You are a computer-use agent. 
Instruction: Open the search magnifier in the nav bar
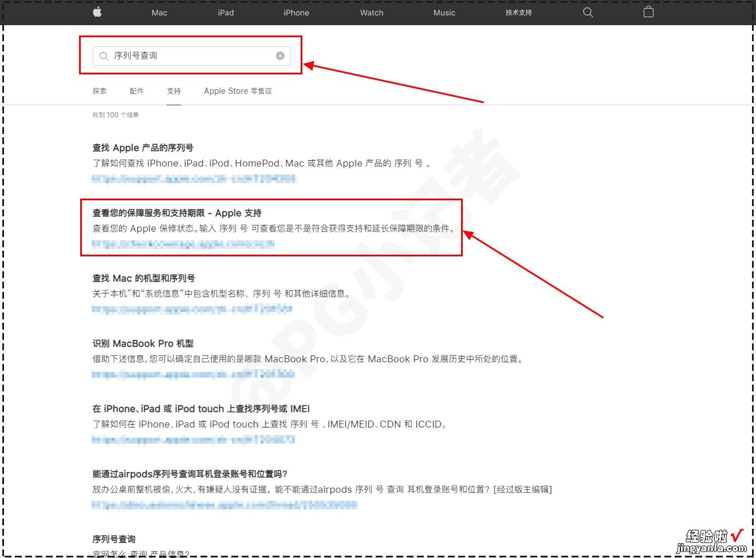tap(588, 12)
